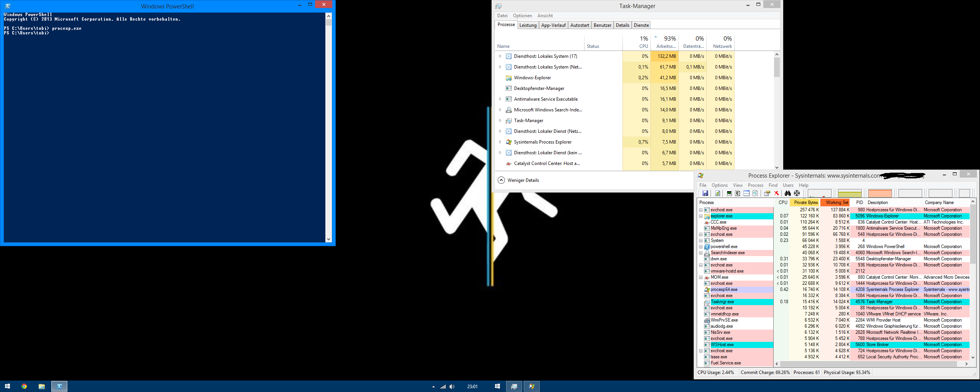980x392 pixels.
Task: Click Process Explorer icon on second taskbar
Action: 532,386
